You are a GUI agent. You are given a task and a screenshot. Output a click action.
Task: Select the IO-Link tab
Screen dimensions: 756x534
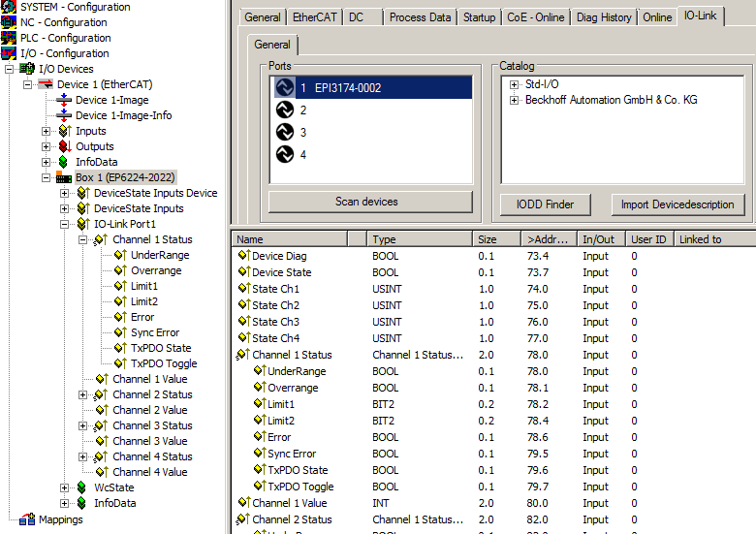tap(700, 16)
